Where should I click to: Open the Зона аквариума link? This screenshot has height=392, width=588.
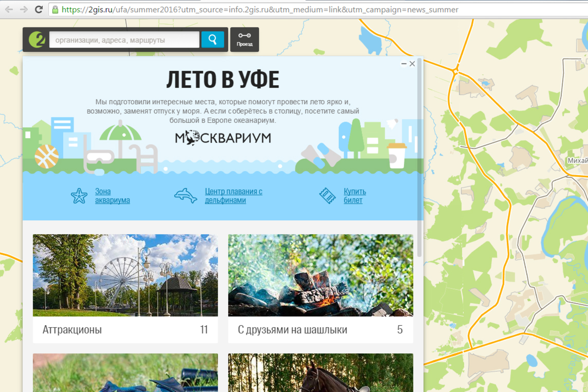pyautogui.click(x=112, y=196)
